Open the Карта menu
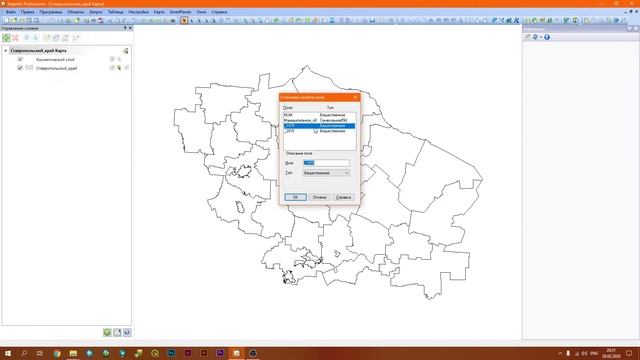The width and height of the screenshot is (640, 360). tap(159, 12)
